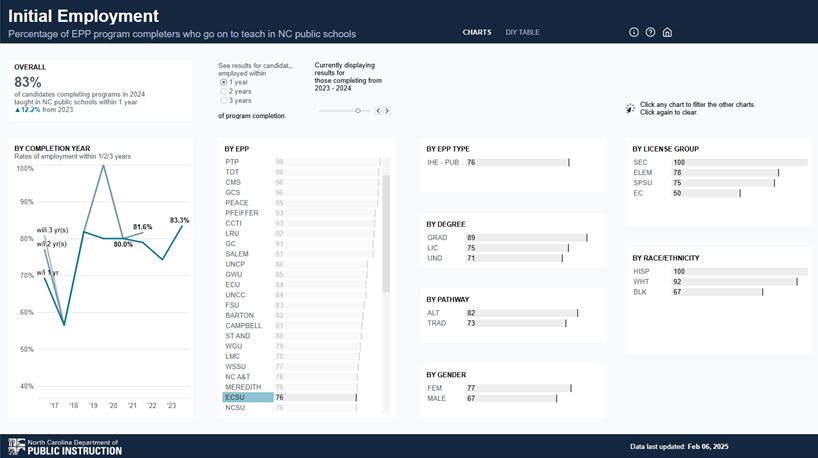Select the FEM gender bar
818x458 pixels.
tap(518, 388)
